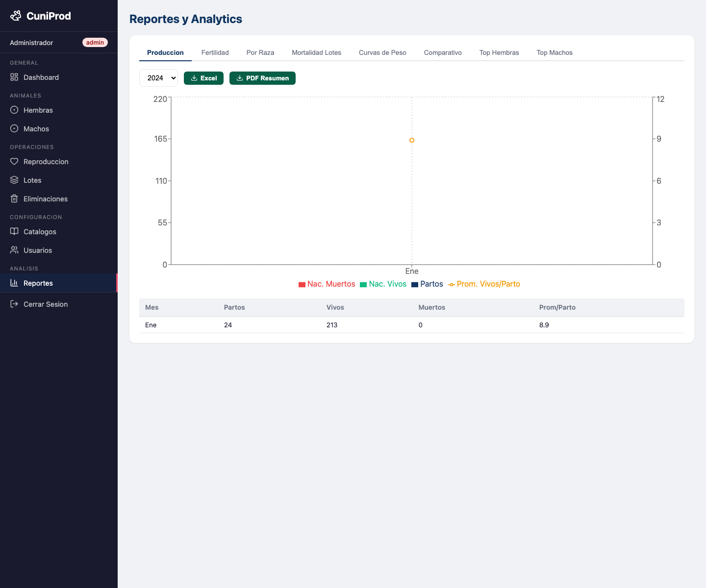Select the Produccion tab

(165, 52)
